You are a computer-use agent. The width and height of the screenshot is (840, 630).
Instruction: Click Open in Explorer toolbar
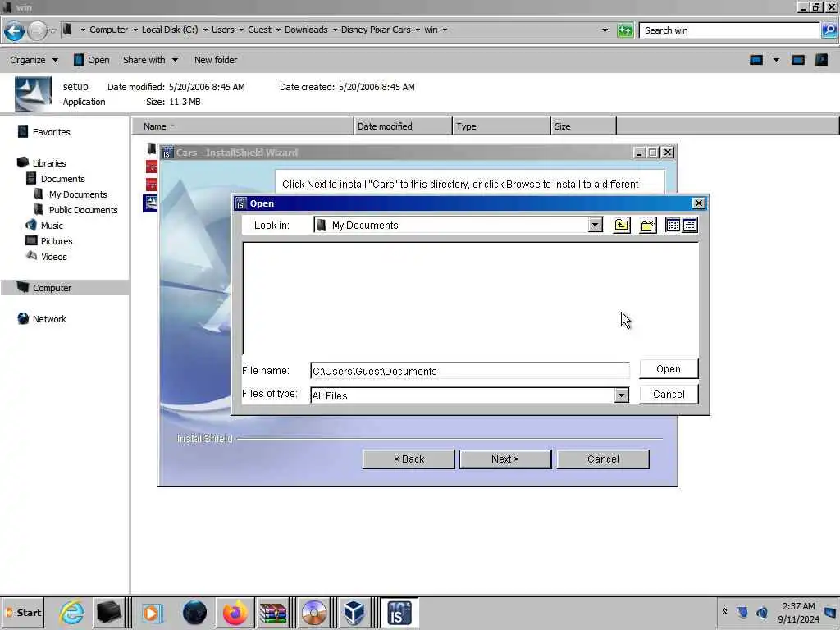click(x=92, y=60)
